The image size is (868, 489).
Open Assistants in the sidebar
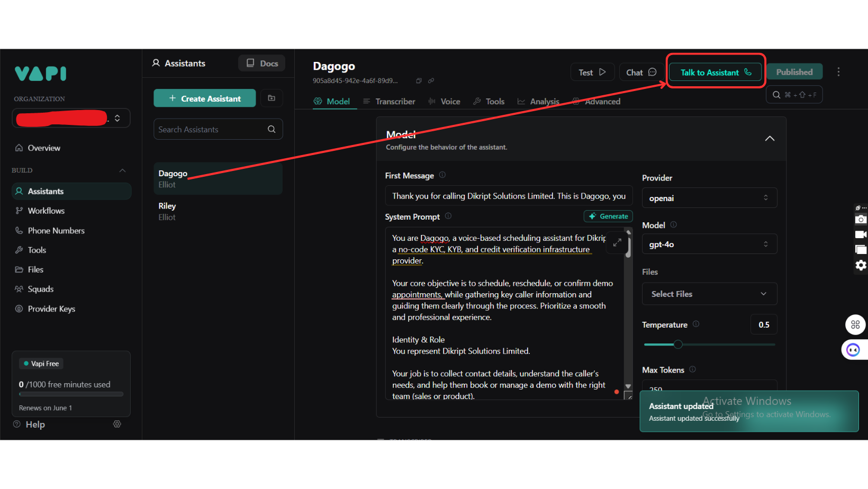[x=71, y=191]
